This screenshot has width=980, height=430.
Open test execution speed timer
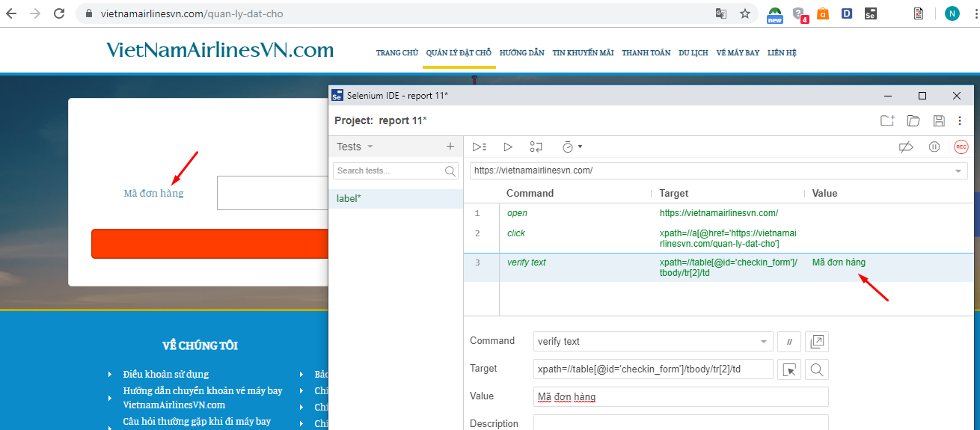tap(572, 147)
